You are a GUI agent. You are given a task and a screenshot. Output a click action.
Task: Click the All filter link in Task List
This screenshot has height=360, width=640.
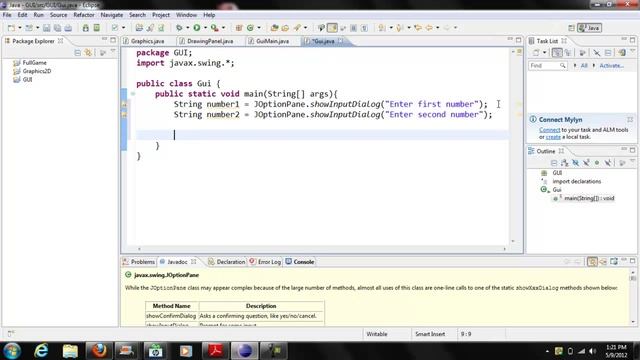point(584,66)
